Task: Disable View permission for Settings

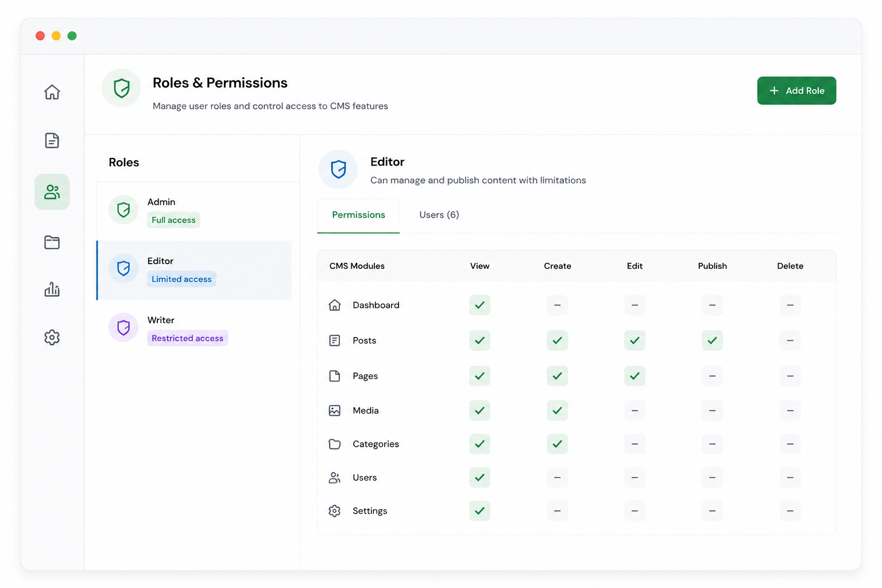Action: click(x=479, y=511)
